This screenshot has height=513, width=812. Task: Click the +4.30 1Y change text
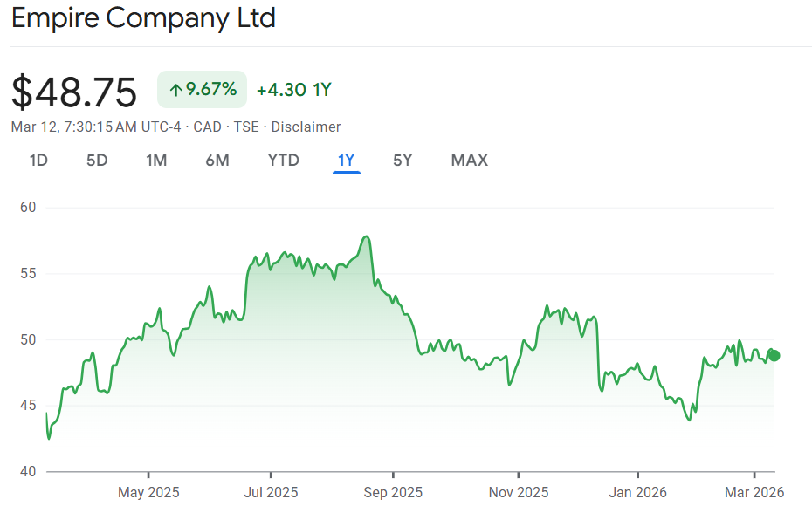pyautogui.click(x=294, y=90)
